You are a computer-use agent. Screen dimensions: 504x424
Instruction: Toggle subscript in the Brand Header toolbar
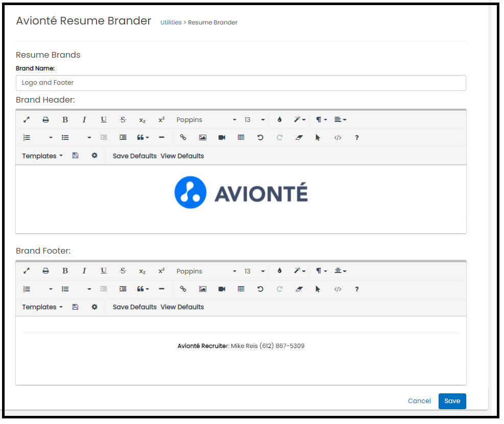pyautogui.click(x=142, y=120)
